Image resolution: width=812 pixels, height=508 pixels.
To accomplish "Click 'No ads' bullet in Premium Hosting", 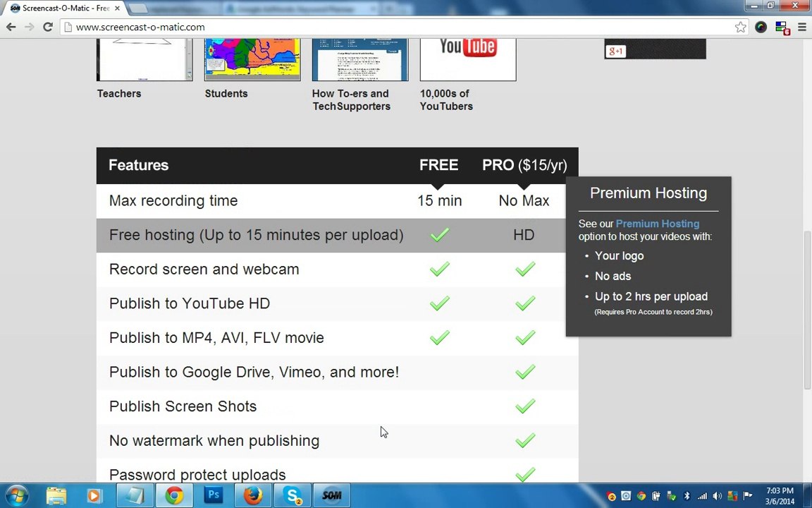I will tap(613, 276).
